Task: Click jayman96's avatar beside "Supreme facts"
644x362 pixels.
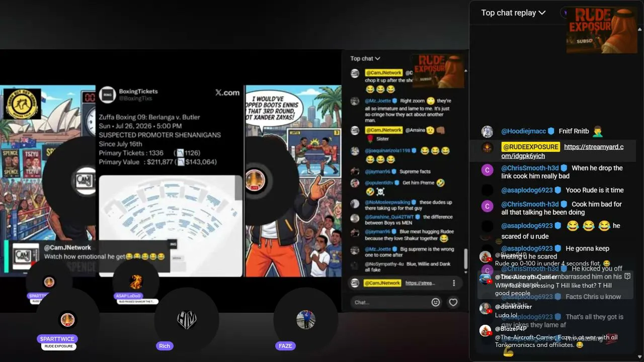Action: tap(355, 171)
